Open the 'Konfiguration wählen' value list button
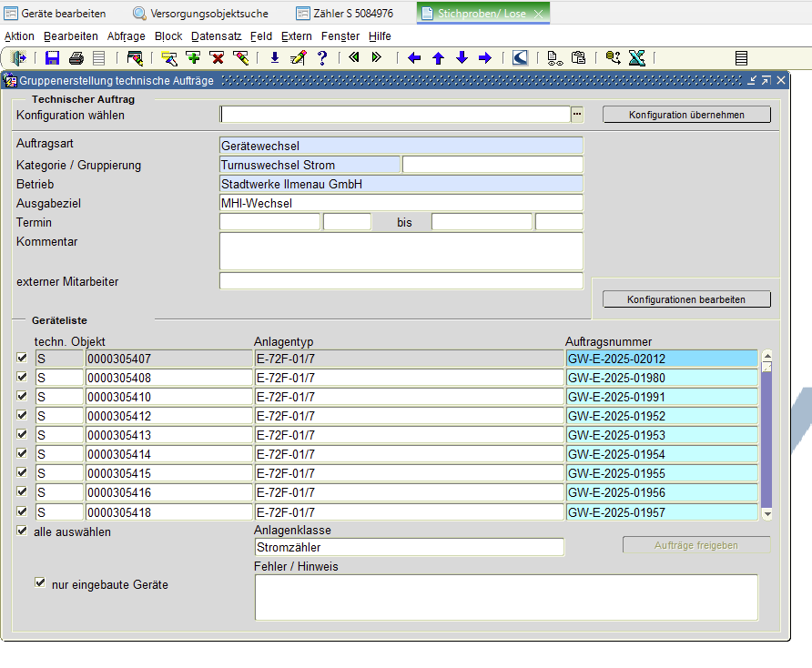The width and height of the screenshot is (812, 668). [x=576, y=115]
